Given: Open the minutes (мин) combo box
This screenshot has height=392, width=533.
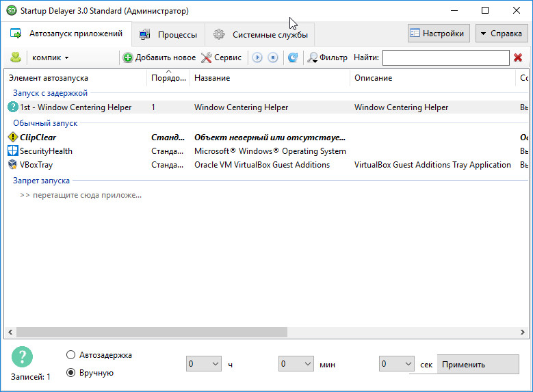Looking at the screenshot, I should 296,364.
